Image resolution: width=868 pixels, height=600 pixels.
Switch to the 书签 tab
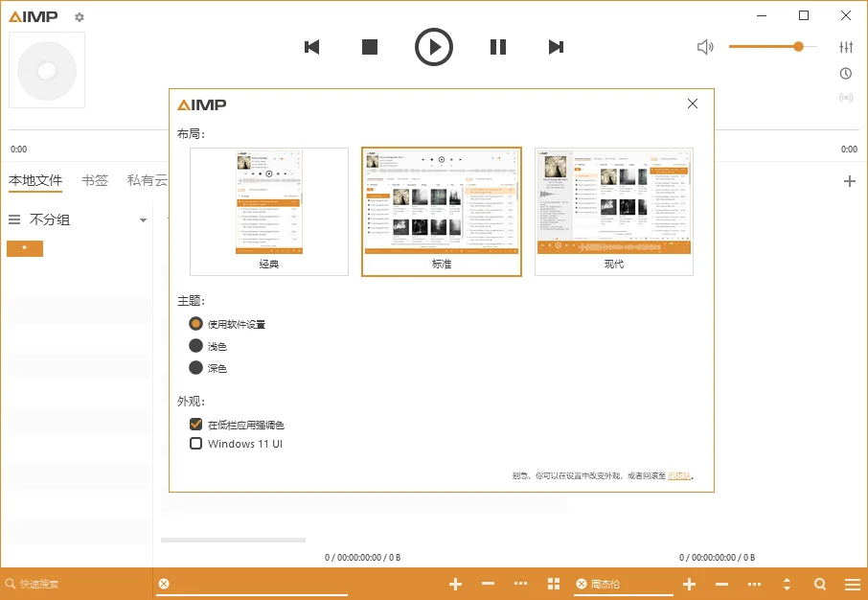[x=96, y=179]
